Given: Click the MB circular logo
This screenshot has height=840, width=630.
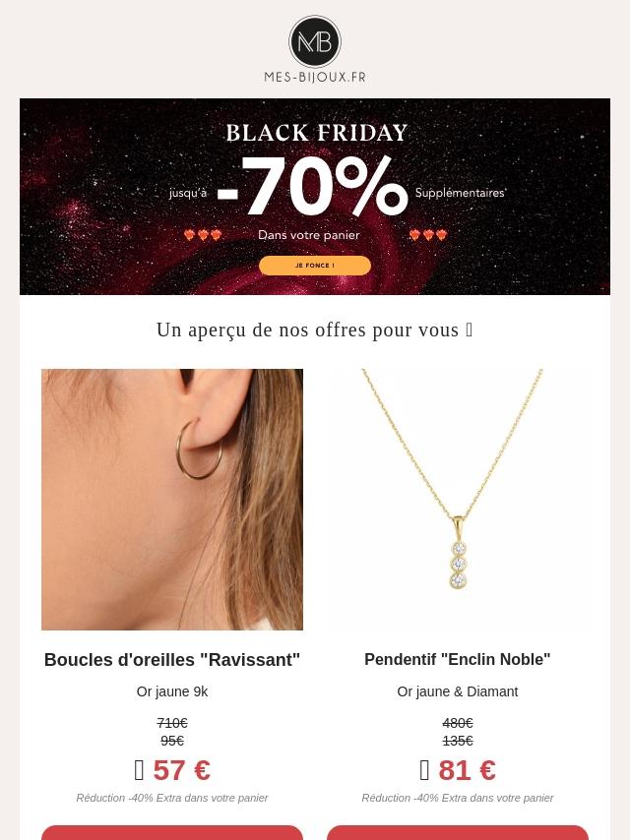Looking at the screenshot, I should tap(315, 41).
